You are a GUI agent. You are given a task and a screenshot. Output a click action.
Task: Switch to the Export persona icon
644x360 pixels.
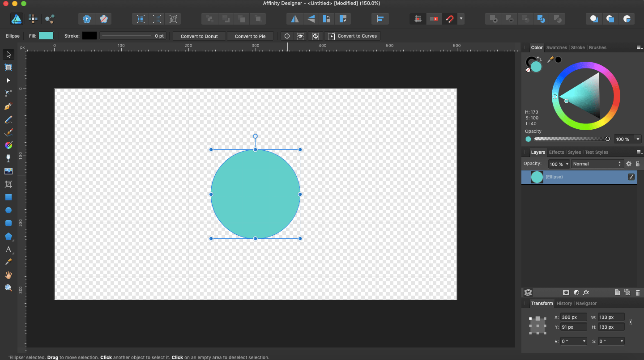(50, 19)
